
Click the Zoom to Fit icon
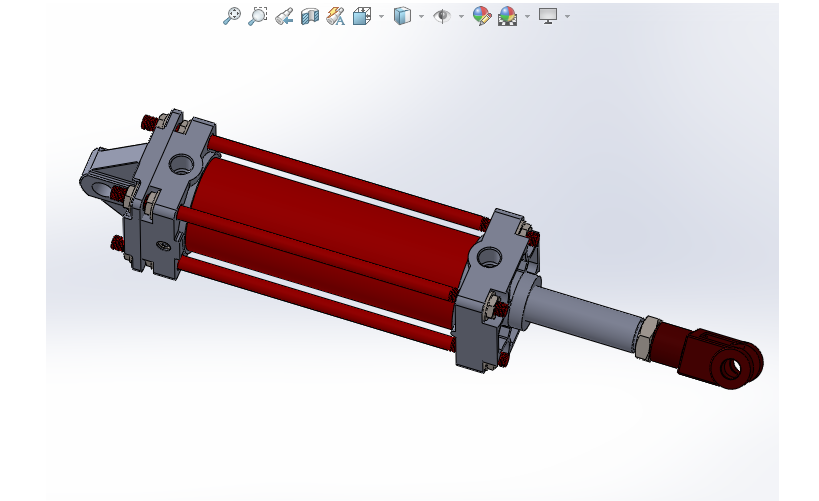tap(231, 16)
